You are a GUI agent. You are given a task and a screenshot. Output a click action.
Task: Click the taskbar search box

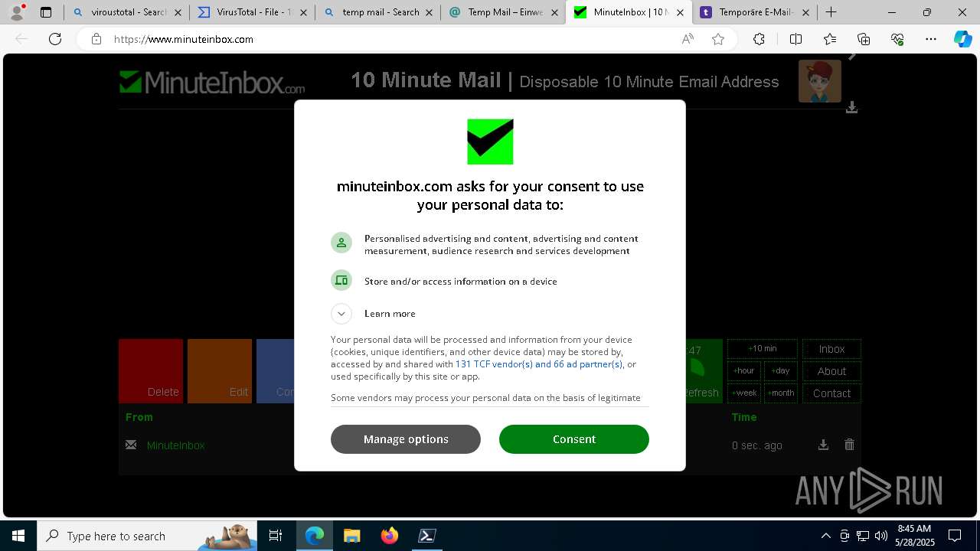coord(147,536)
